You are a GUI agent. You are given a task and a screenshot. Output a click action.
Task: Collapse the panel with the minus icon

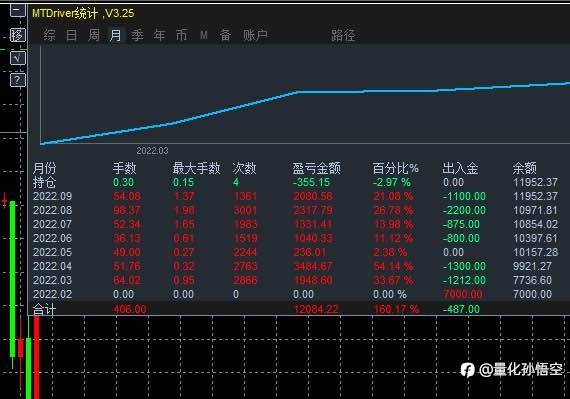(17, 10)
